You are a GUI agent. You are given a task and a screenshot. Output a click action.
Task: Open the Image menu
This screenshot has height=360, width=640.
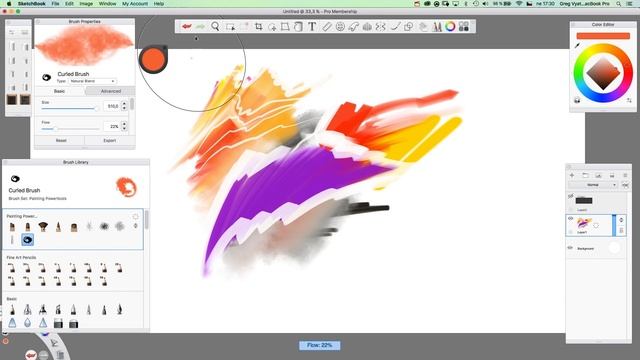86,3
